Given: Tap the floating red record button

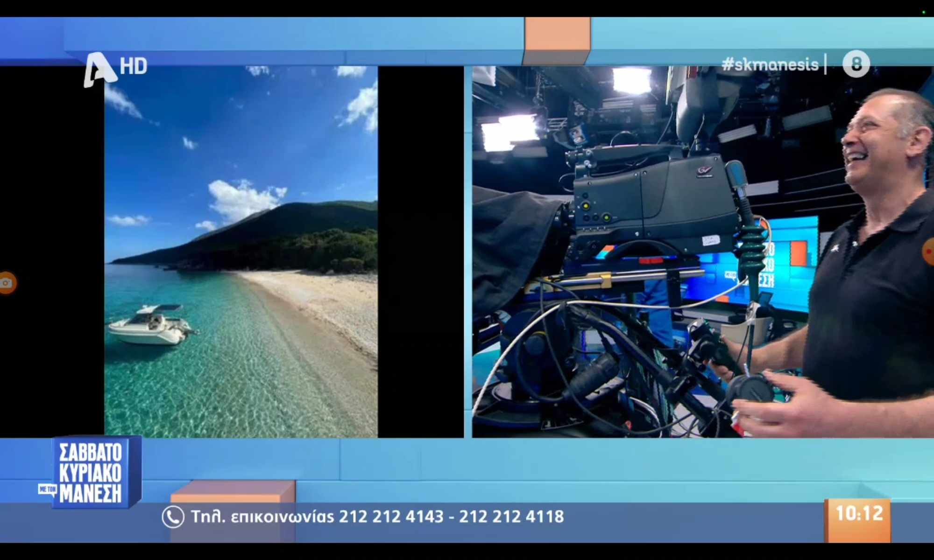Looking at the screenshot, I should pyautogui.click(x=929, y=252).
